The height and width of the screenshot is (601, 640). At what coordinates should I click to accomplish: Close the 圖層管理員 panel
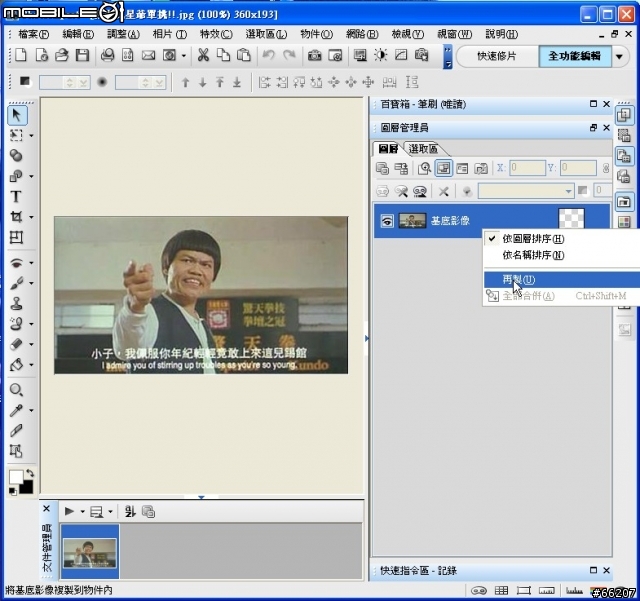(607, 128)
